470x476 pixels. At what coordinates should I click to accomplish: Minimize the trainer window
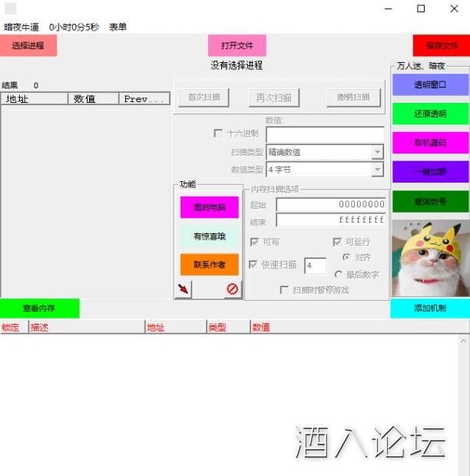point(389,8)
